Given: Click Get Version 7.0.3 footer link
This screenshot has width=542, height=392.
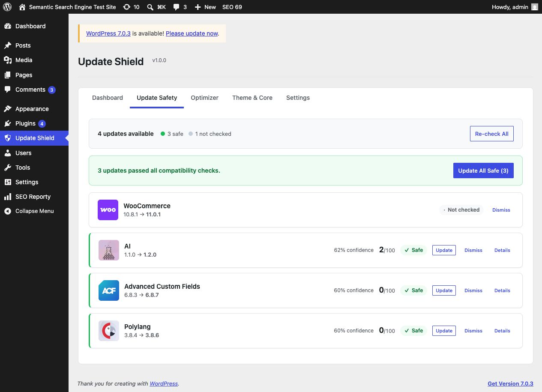Looking at the screenshot, I should pyautogui.click(x=510, y=383).
